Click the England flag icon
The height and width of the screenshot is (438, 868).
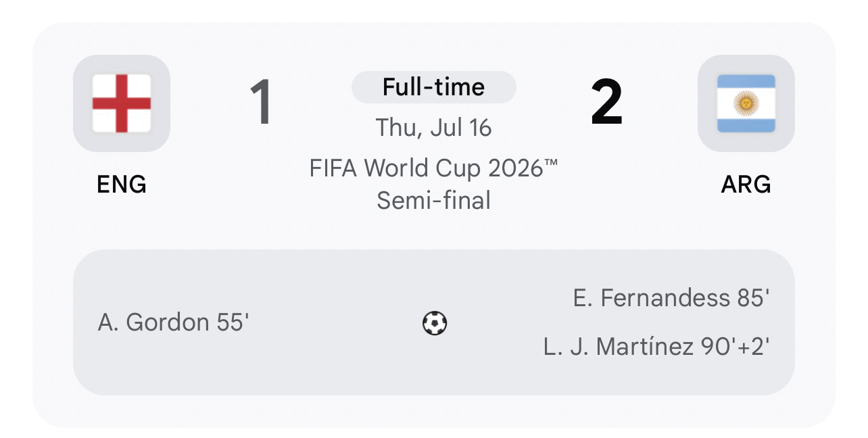[122, 103]
